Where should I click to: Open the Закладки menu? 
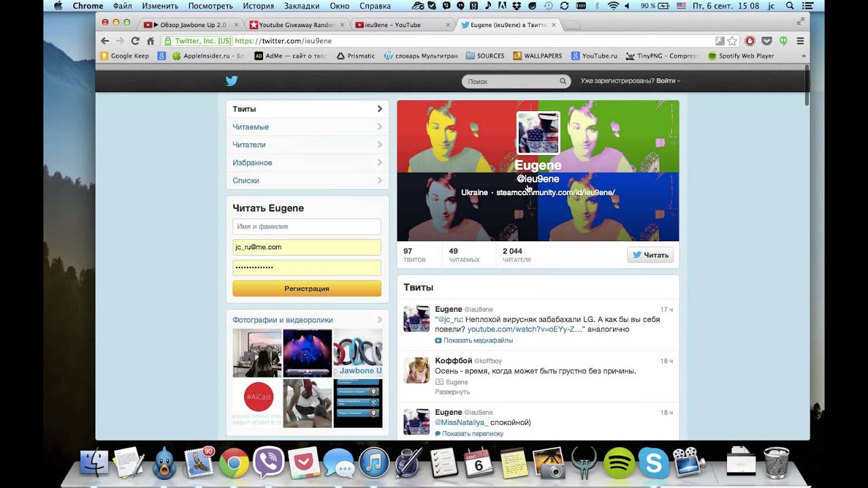pyautogui.click(x=302, y=6)
